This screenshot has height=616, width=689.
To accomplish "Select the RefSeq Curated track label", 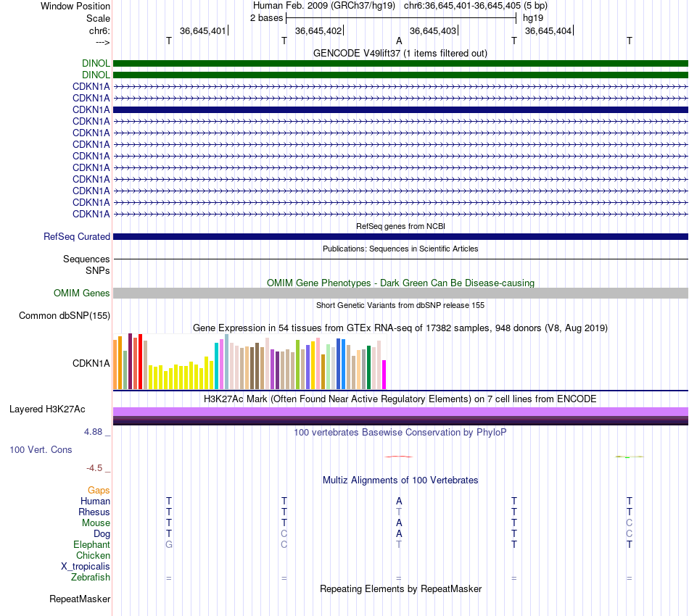I will click(76, 237).
